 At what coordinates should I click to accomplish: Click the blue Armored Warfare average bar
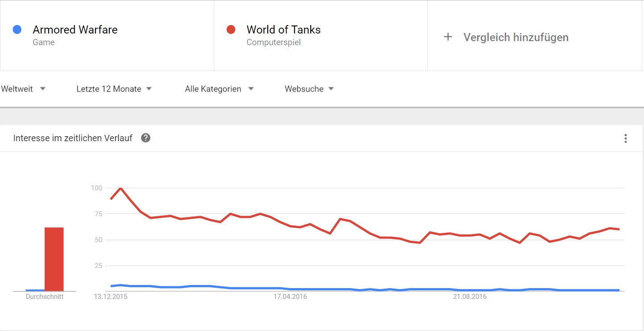(x=35, y=290)
